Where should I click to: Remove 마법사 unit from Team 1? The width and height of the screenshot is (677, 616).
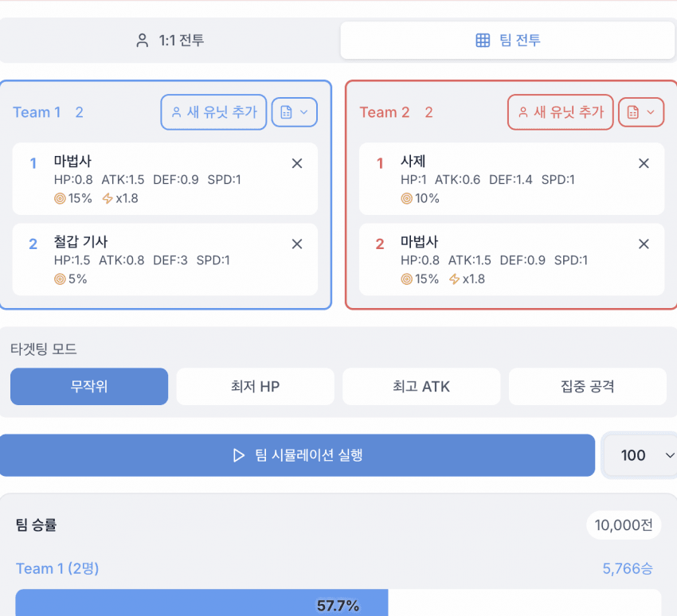pos(297,163)
